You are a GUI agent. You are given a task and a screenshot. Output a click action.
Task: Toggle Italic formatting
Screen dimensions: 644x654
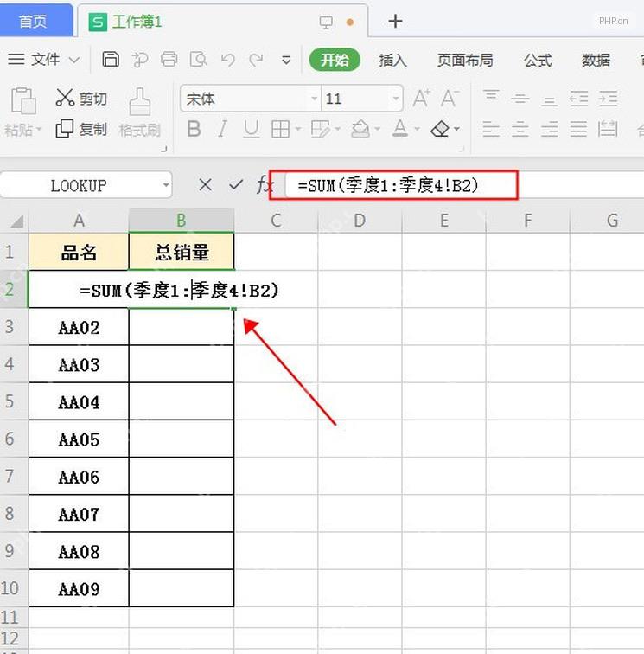[x=222, y=129]
